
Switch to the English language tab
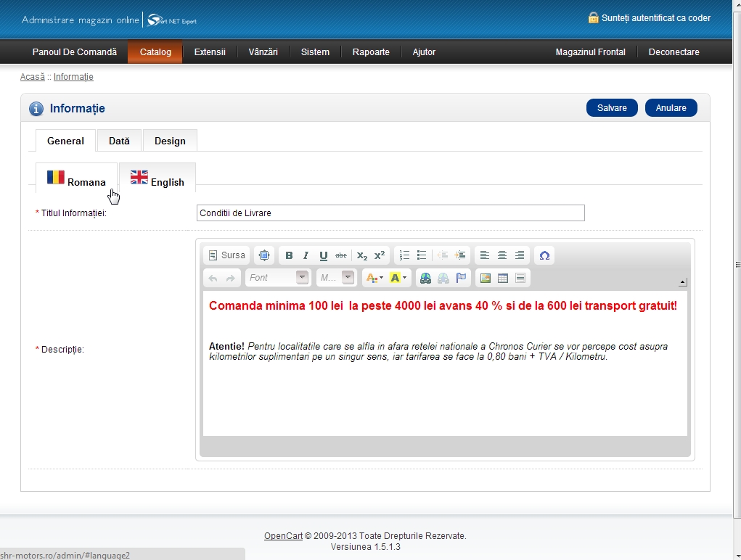point(157,179)
